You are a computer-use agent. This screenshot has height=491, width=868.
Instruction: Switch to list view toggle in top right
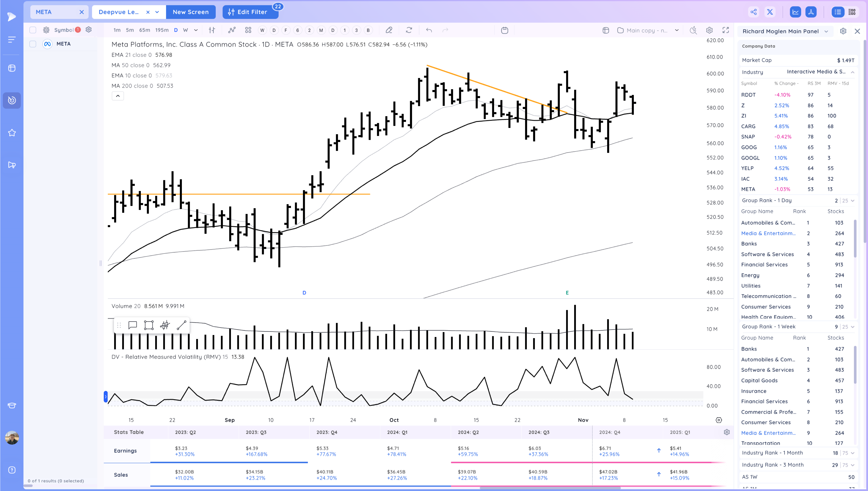point(838,12)
